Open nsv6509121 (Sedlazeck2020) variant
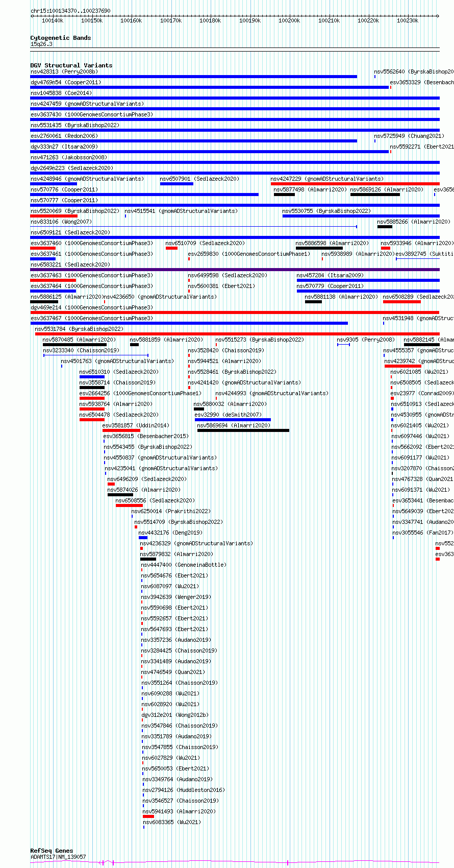This screenshot has height=868, width=454. click(x=70, y=233)
